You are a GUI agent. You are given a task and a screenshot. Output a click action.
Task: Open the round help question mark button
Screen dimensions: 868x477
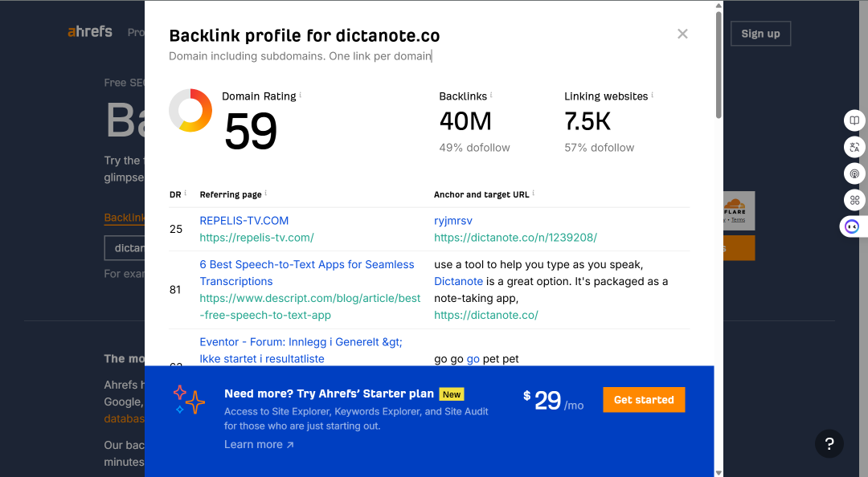coord(829,443)
